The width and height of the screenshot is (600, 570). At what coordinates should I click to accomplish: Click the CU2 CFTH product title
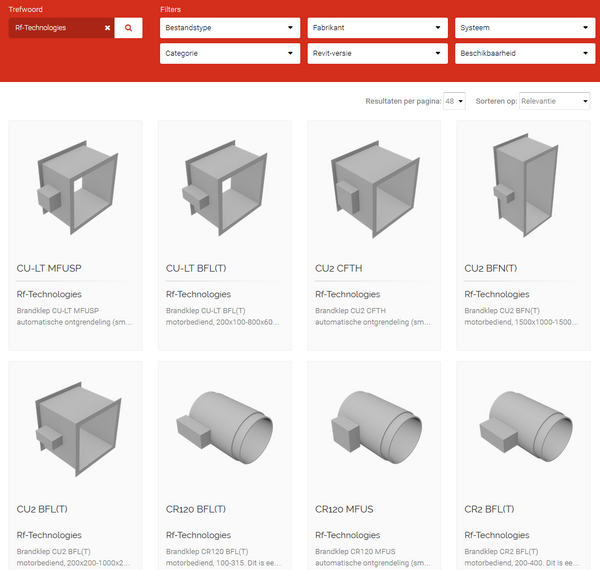click(339, 268)
